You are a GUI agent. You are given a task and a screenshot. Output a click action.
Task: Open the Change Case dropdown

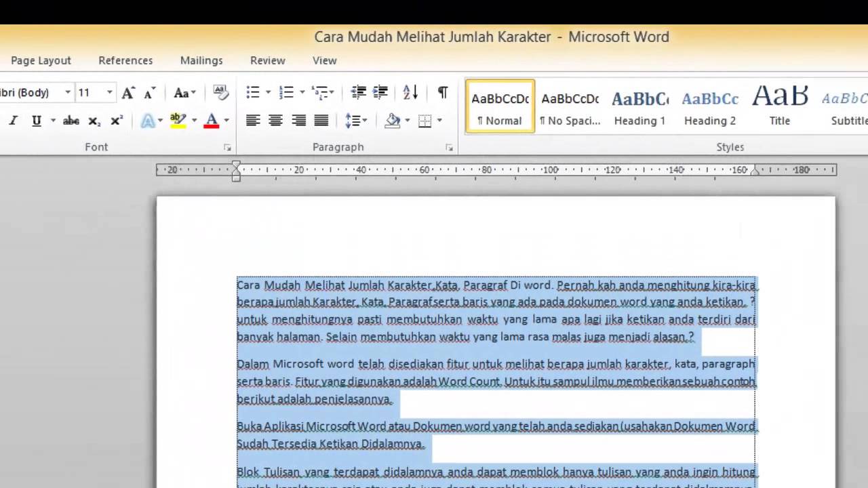coord(184,93)
